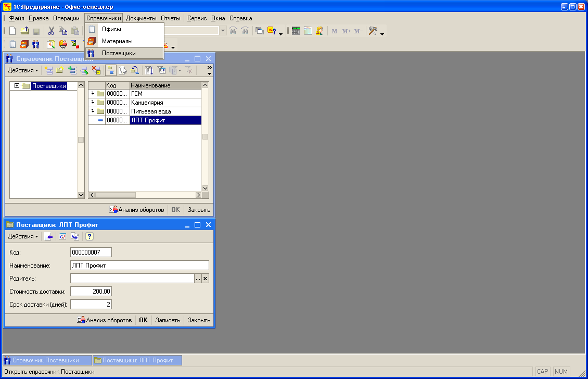The image size is (588, 379).
Task: Open the Файл menu
Action: point(17,18)
